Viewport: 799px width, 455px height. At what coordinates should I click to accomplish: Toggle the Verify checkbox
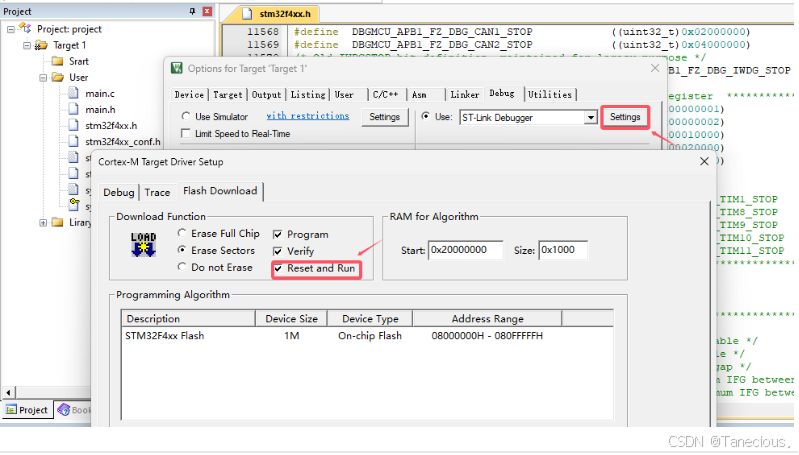click(x=278, y=251)
